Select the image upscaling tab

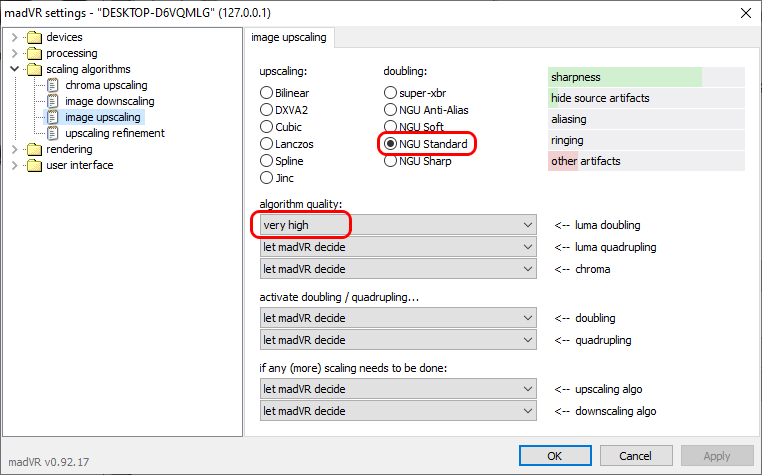(x=291, y=38)
